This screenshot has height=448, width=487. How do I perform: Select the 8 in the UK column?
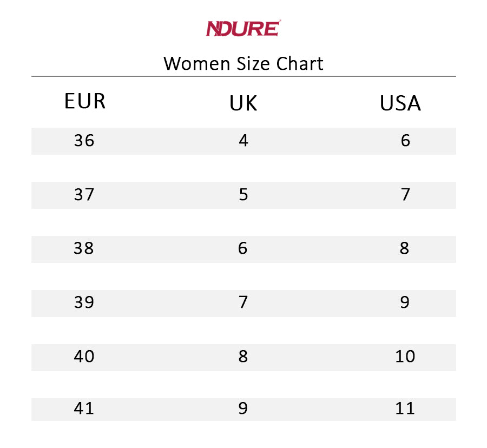point(243,357)
